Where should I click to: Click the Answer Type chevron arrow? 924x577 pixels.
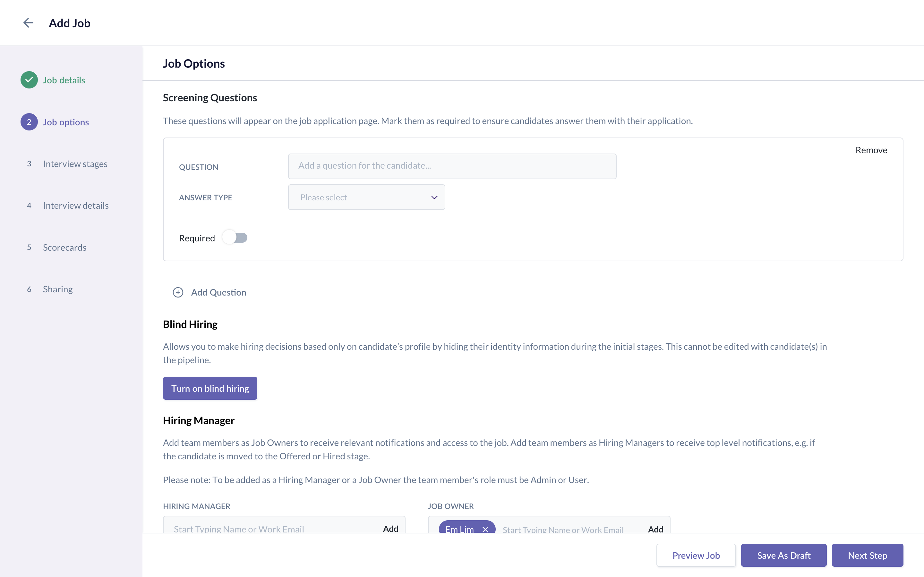click(434, 197)
